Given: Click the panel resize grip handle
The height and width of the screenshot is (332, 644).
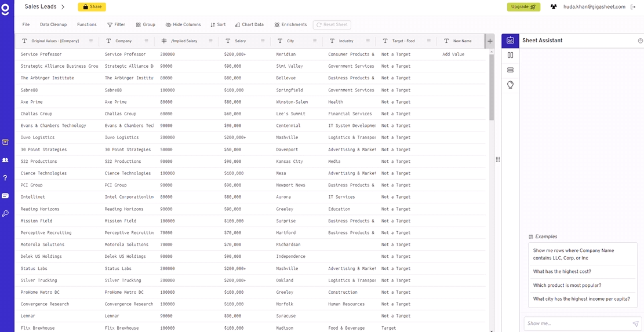Looking at the screenshot, I should (x=498, y=159).
